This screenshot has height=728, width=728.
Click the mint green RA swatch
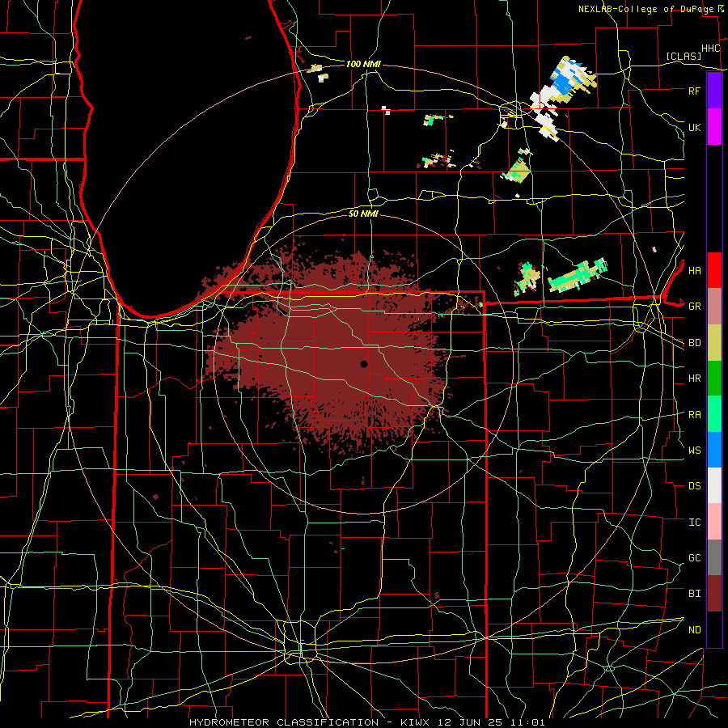click(714, 414)
